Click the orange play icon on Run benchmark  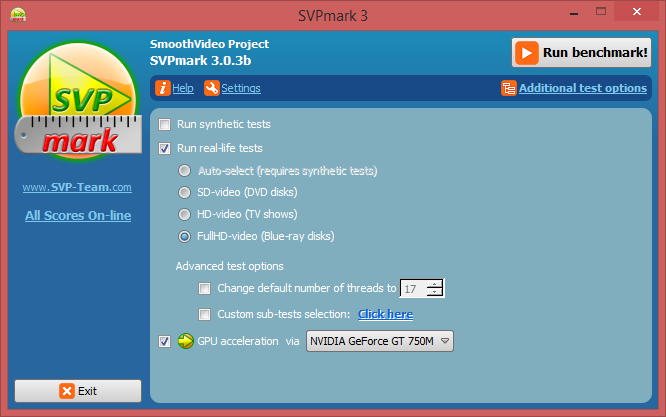pyautogui.click(x=527, y=53)
